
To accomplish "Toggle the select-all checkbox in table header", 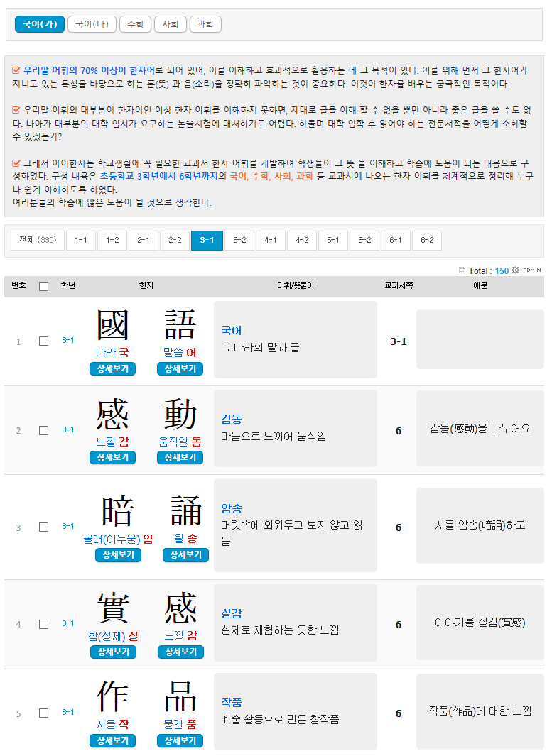I will [x=44, y=286].
